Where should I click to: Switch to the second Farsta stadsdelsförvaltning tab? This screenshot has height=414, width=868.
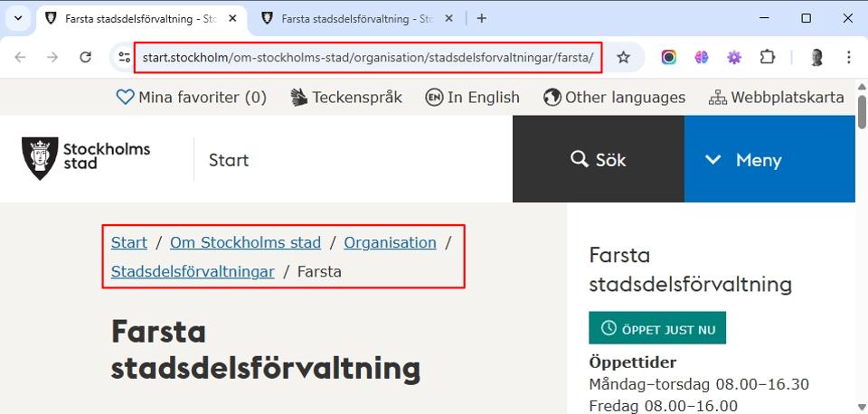(x=354, y=18)
